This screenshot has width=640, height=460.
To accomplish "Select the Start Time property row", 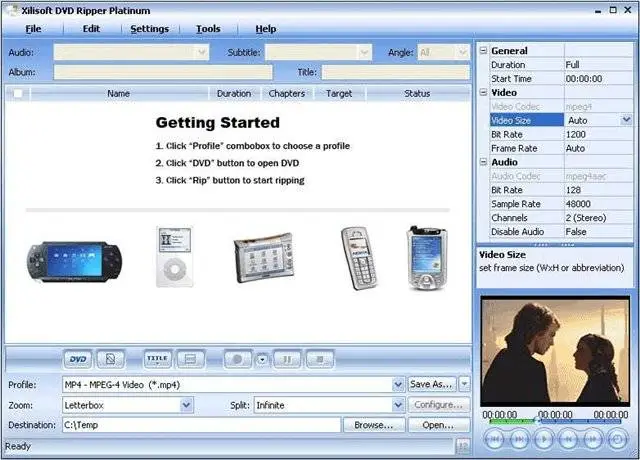I will [x=561, y=78].
